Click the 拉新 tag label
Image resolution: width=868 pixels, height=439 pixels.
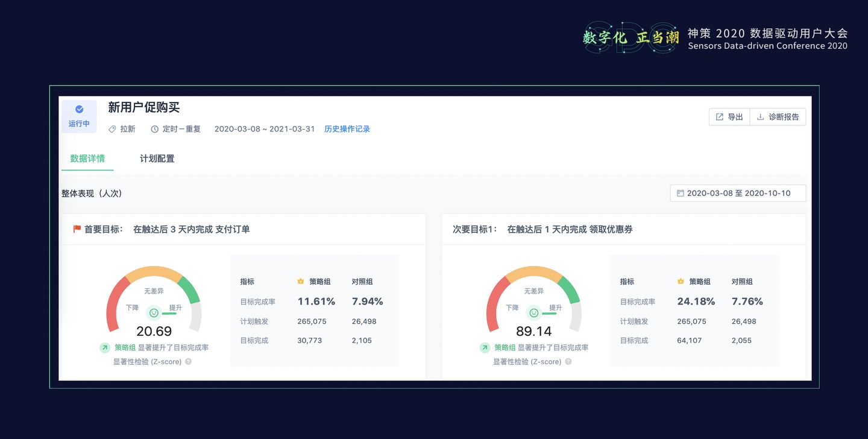(x=128, y=129)
